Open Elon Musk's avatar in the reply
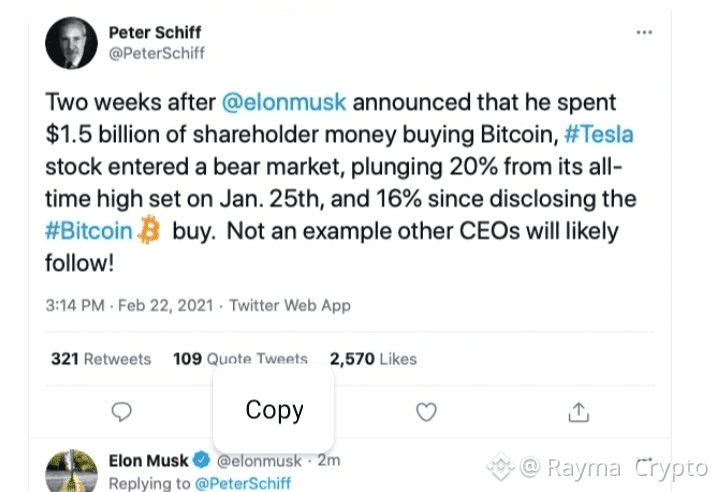 pos(72,471)
